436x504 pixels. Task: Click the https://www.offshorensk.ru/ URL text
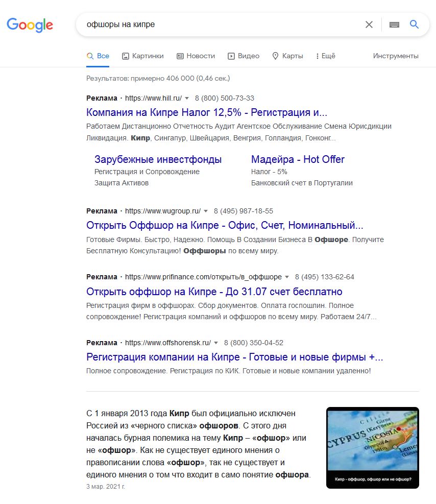coord(168,343)
